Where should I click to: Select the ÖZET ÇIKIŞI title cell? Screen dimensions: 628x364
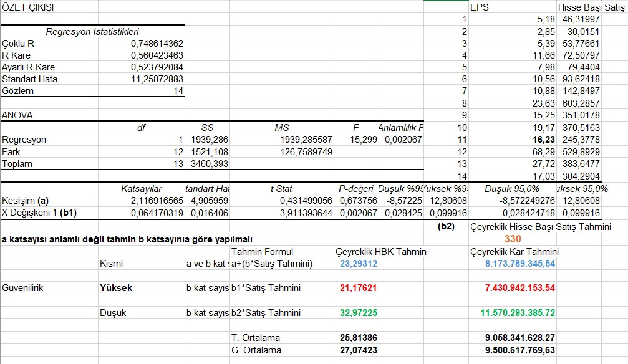click(49, 7)
